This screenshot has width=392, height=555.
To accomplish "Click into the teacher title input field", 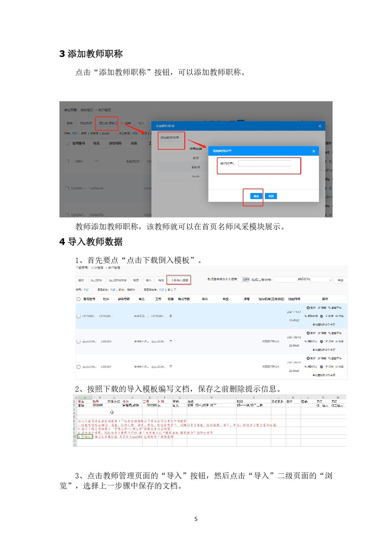I will point(265,163).
